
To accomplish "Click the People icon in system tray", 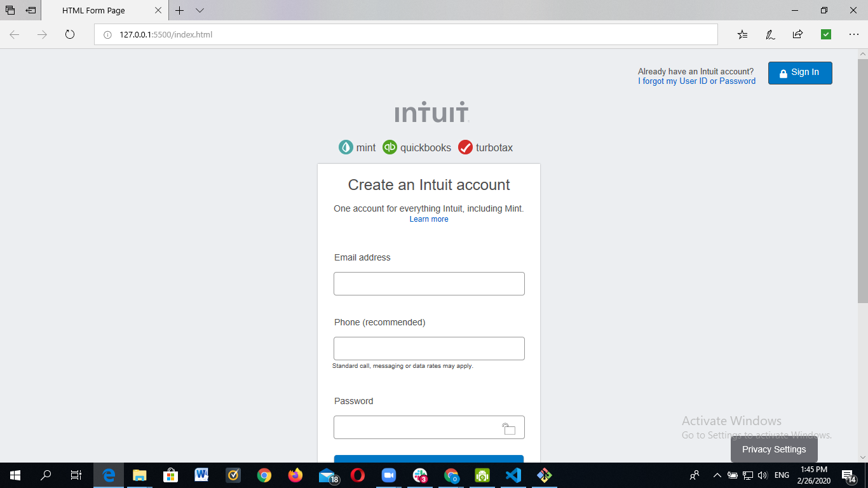I will [695, 475].
